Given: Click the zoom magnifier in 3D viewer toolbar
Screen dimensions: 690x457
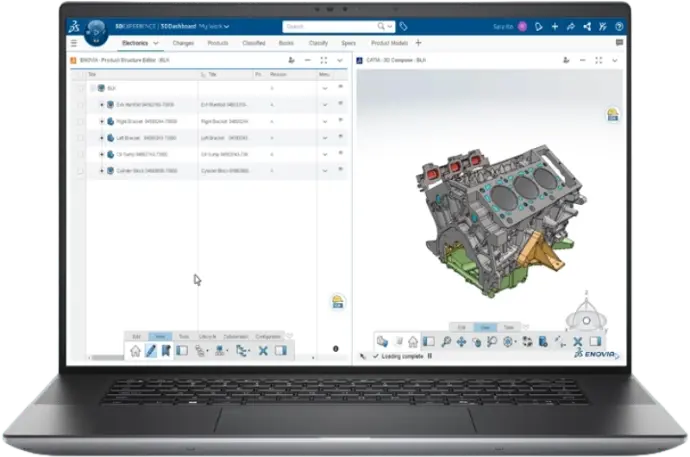Looking at the screenshot, I should pyautogui.click(x=446, y=342).
